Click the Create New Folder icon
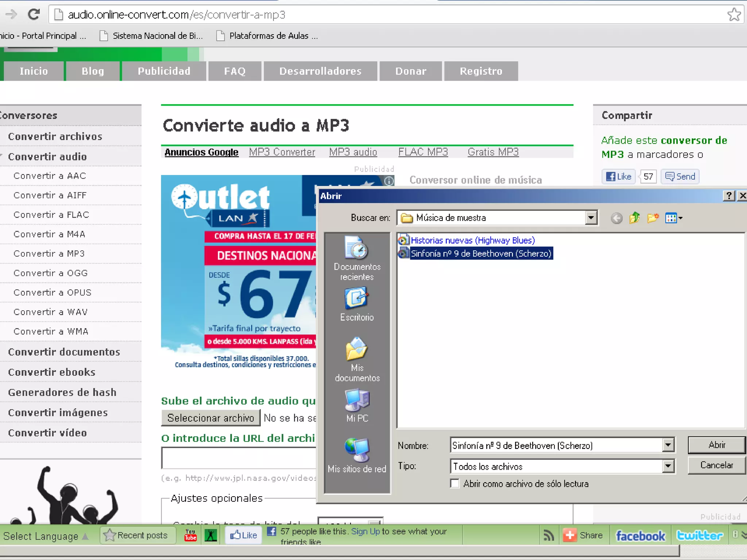 [x=653, y=218]
